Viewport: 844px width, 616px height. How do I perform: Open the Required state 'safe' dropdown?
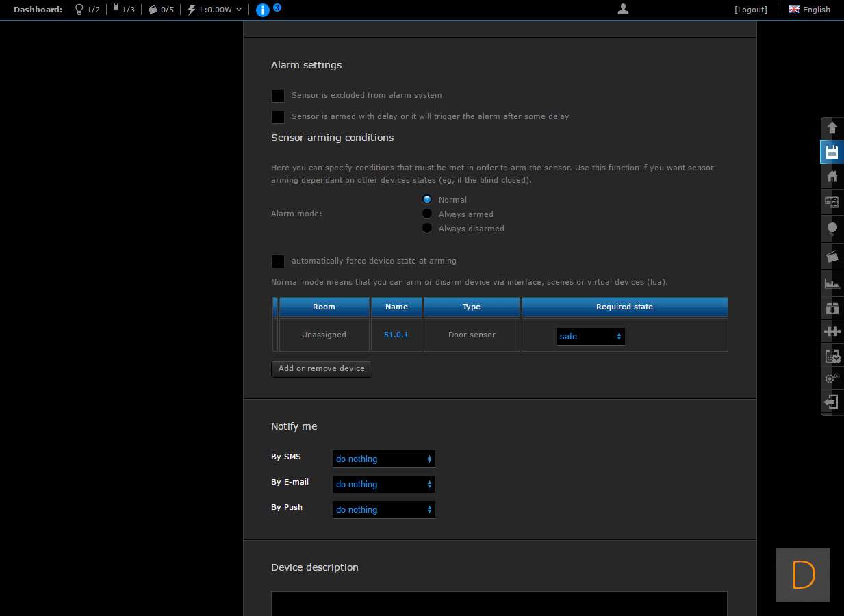click(590, 337)
